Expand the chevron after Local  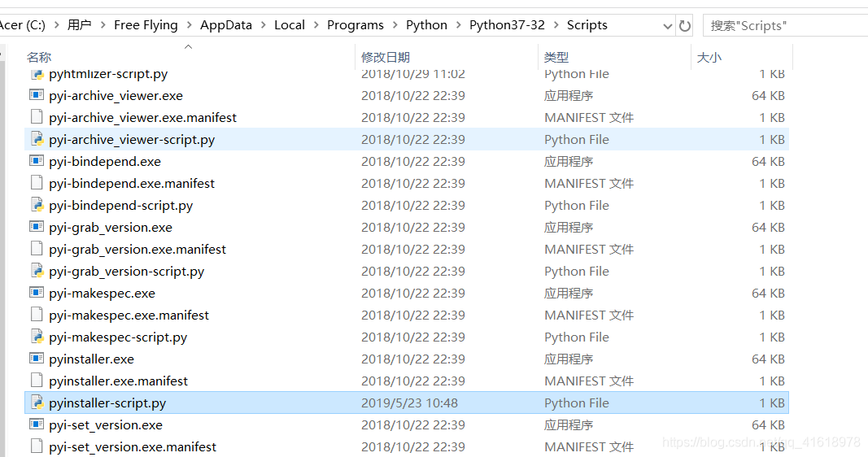(316, 25)
